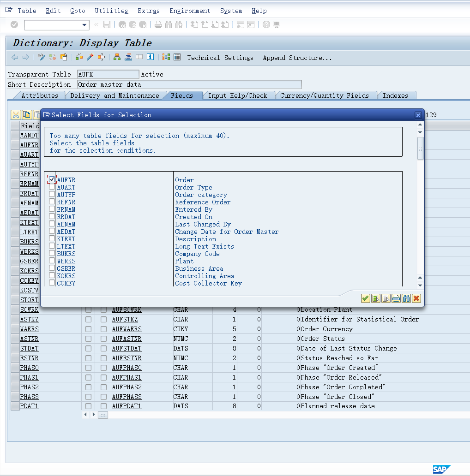Click the Short Description field
The height and width of the screenshot is (476, 470).
click(x=189, y=85)
